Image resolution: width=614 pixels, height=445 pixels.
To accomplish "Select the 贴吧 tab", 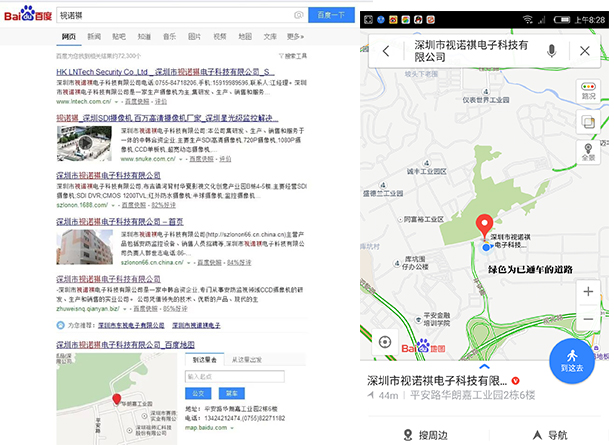I will point(119,36).
